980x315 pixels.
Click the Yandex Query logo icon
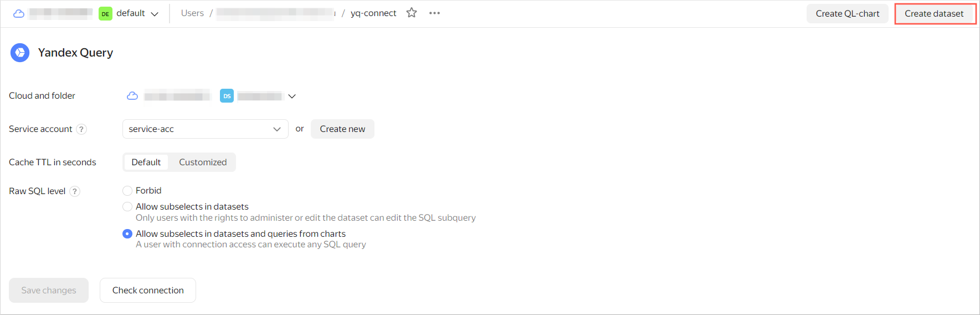tap(20, 53)
